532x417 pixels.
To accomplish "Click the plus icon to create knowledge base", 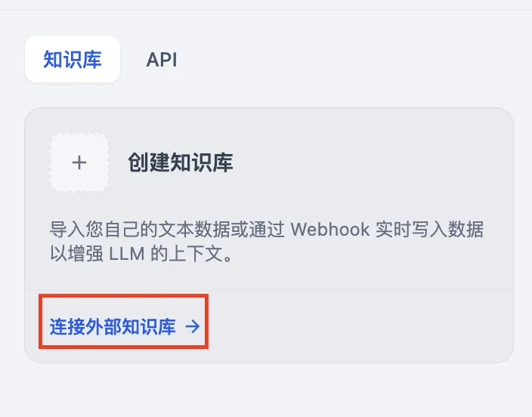I will click(x=79, y=162).
